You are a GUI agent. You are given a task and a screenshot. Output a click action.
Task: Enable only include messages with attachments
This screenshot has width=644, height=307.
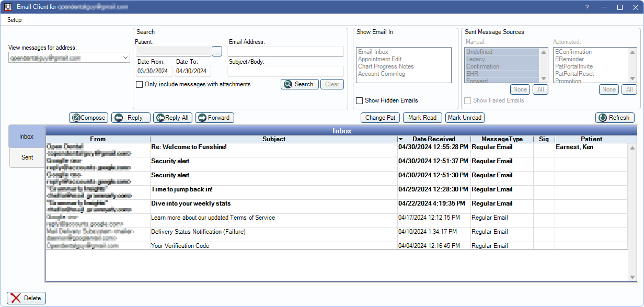coord(139,84)
